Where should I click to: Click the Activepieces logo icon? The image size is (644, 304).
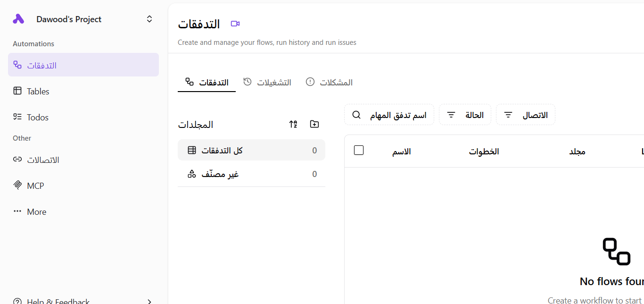18,19
